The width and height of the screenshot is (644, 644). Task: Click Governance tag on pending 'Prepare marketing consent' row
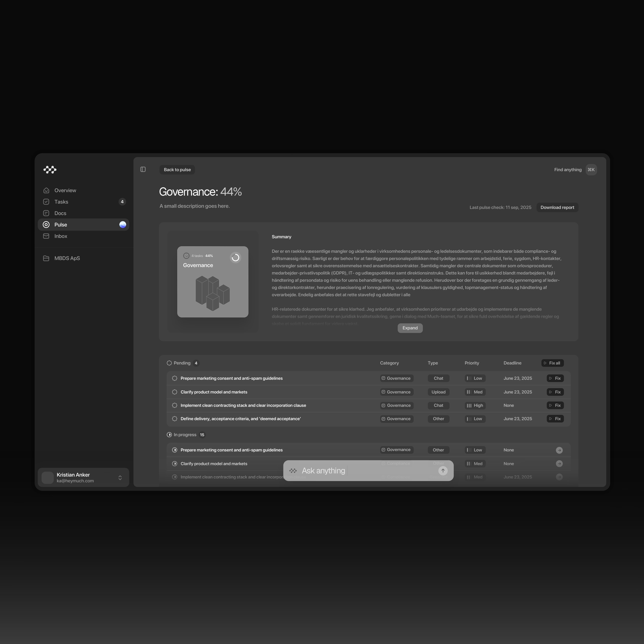(x=397, y=378)
